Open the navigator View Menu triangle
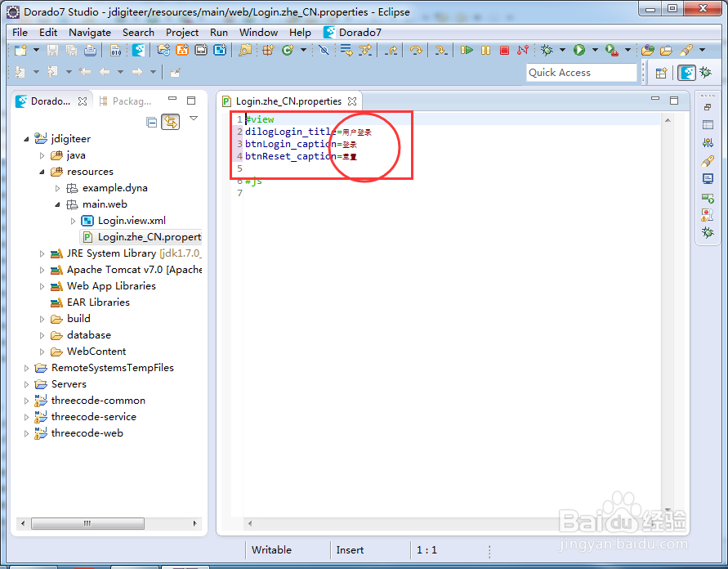Screen dimensions: 728x569 194,119
